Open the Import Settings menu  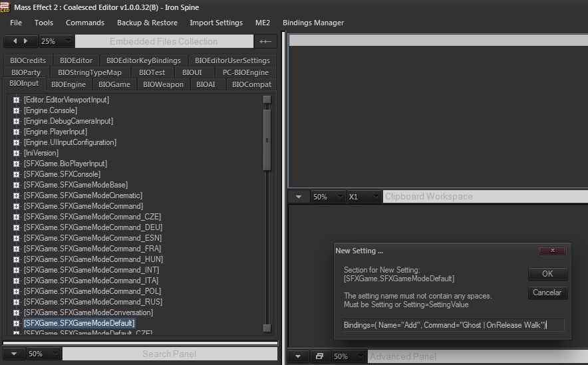point(216,23)
